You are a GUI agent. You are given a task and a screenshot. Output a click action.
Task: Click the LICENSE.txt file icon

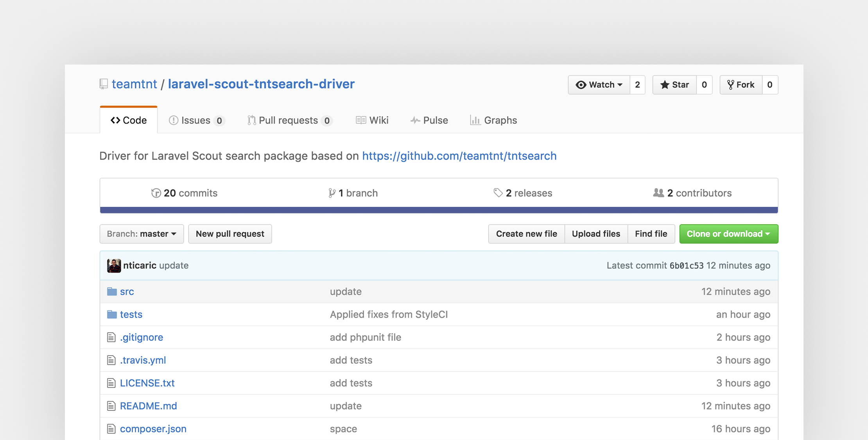111,383
